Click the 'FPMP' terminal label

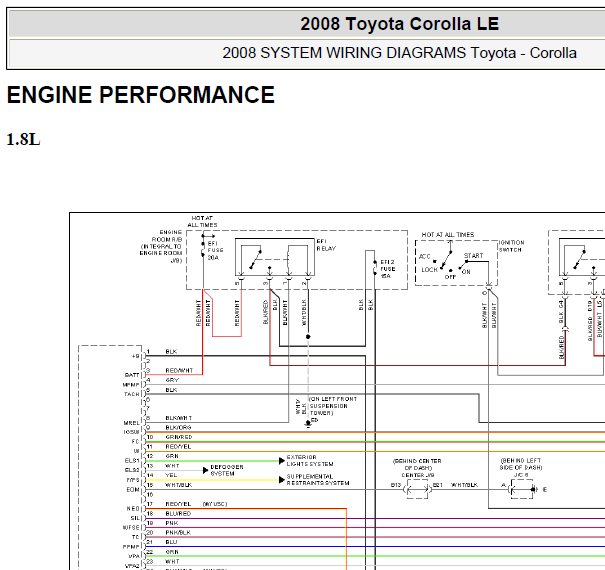(131, 547)
